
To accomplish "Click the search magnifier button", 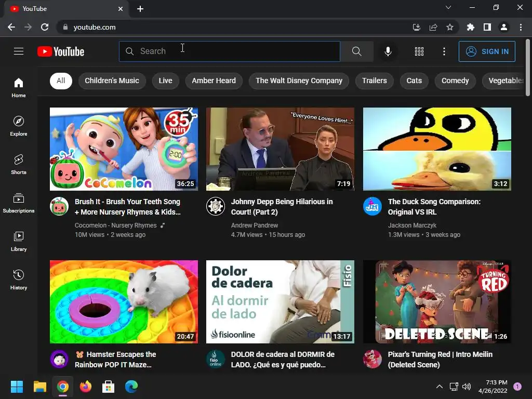I will pos(356,51).
